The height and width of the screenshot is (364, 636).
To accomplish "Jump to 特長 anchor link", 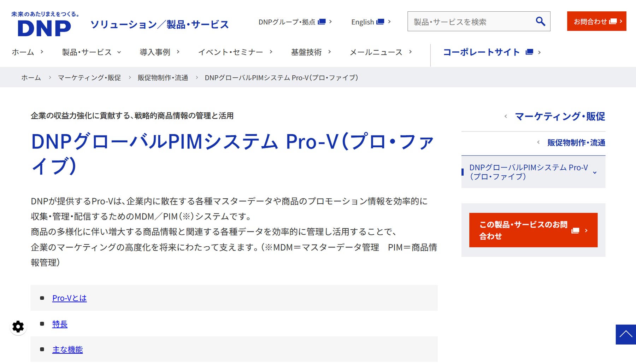I will (60, 324).
